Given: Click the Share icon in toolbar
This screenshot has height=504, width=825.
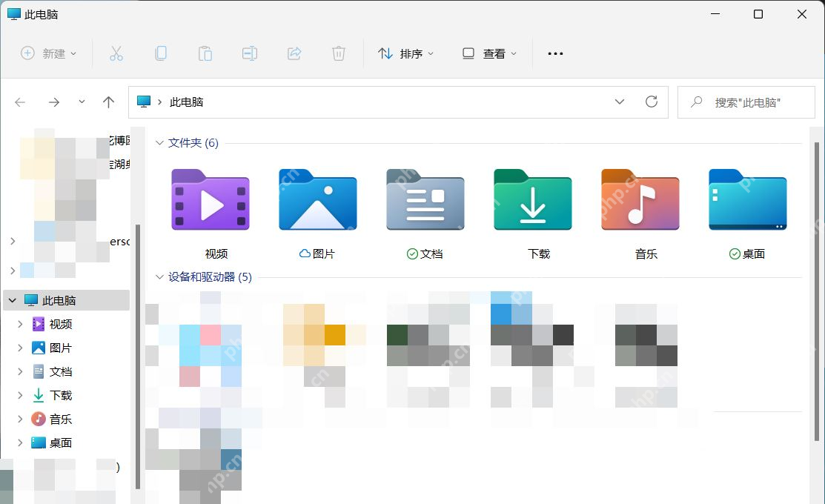Looking at the screenshot, I should 294,53.
